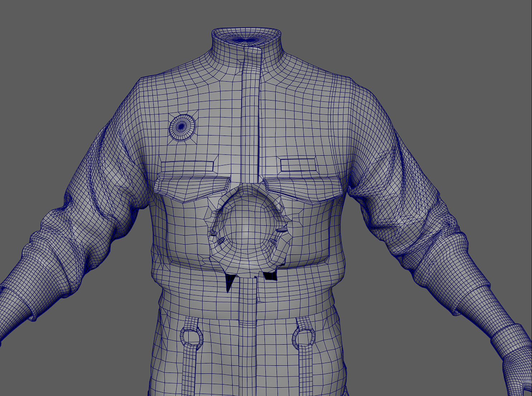Screen dimensions: 532x396
Task: Select the black mesh hole under the dome
Action: click(x=270, y=276)
